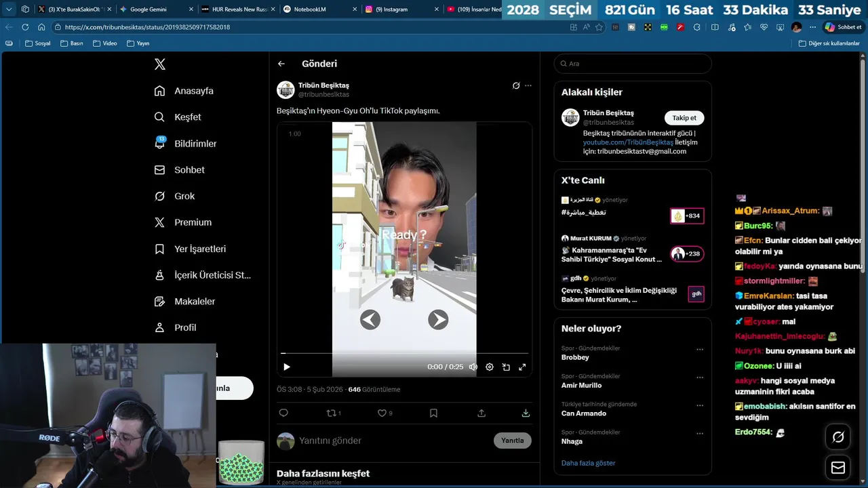Open Brobbey trend options ellipsis

click(700, 350)
